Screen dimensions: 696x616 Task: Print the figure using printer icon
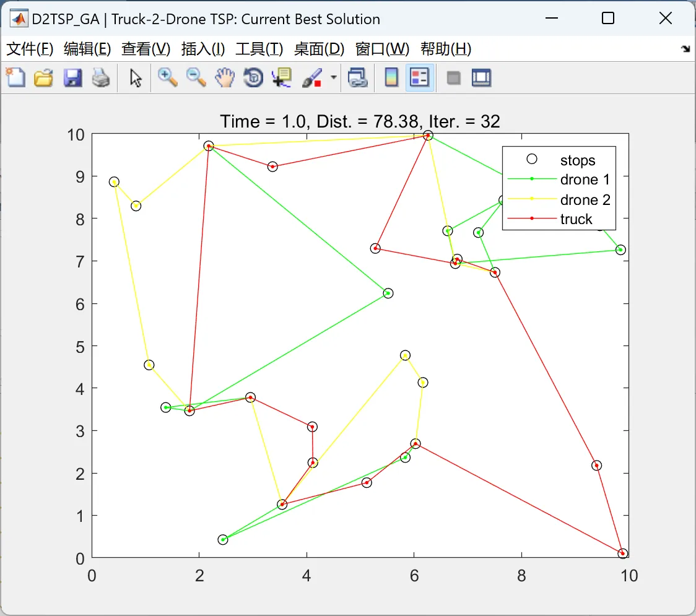pyautogui.click(x=101, y=77)
